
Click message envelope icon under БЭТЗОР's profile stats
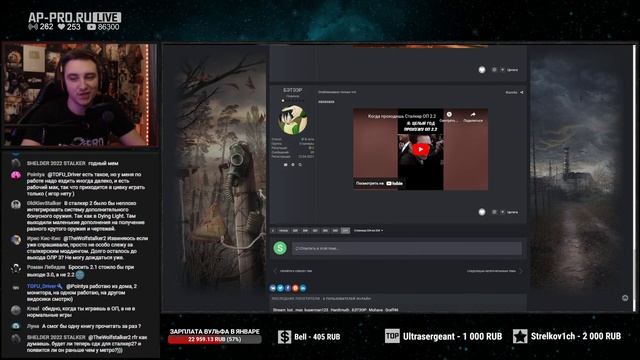pyautogui.click(x=285, y=164)
